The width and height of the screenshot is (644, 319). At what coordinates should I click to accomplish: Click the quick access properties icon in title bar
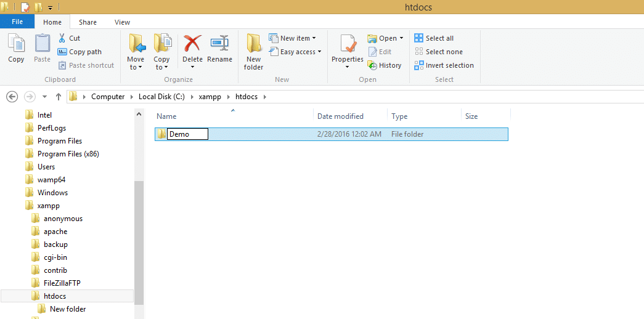pos(25,7)
